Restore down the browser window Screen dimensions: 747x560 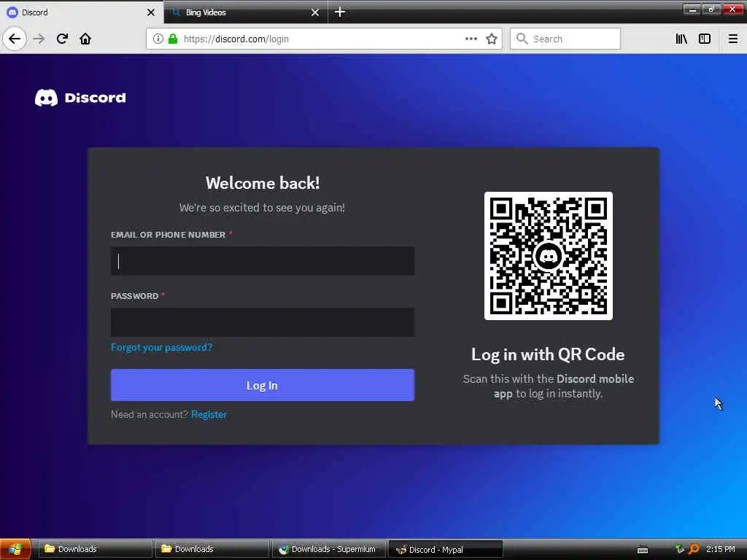[x=712, y=9]
